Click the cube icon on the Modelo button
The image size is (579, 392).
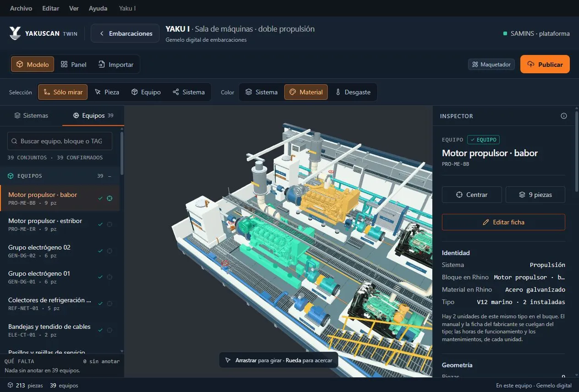coord(20,65)
